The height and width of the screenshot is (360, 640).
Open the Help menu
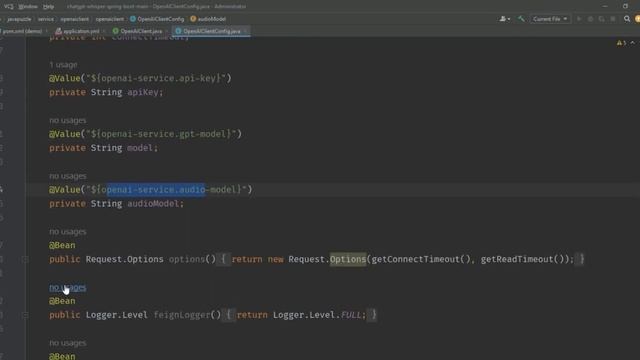(x=48, y=7)
